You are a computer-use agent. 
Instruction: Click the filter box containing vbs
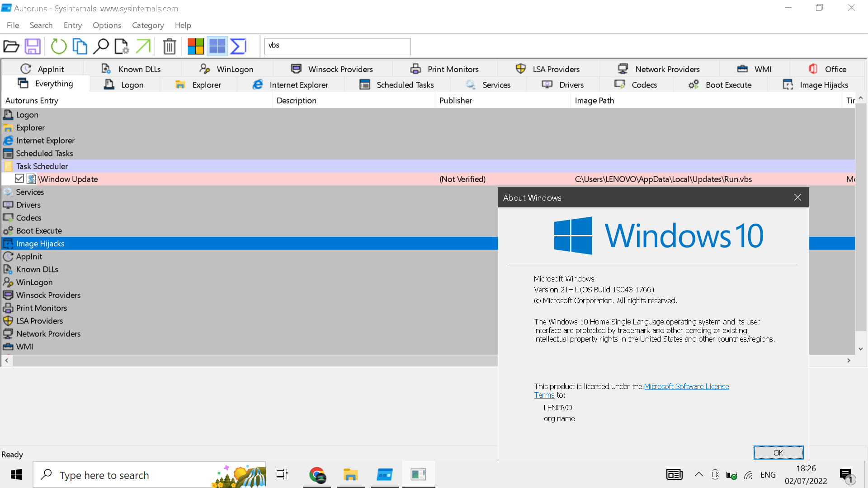337,46
